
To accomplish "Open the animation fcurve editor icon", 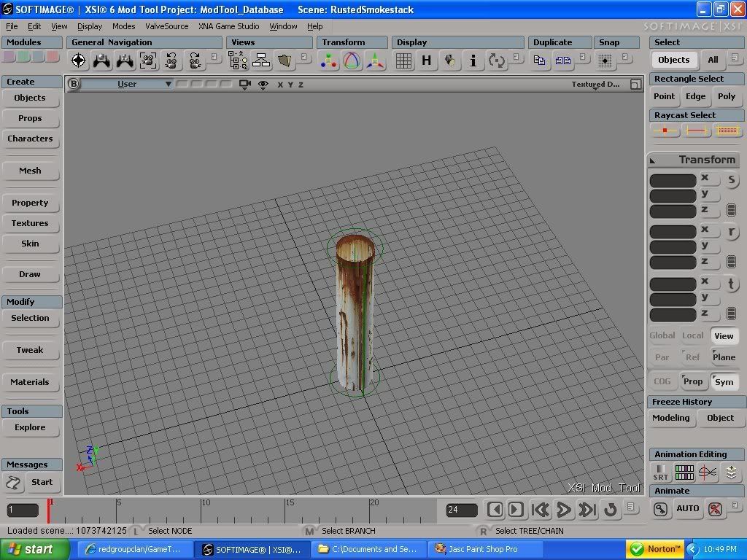I will coord(708,472).
